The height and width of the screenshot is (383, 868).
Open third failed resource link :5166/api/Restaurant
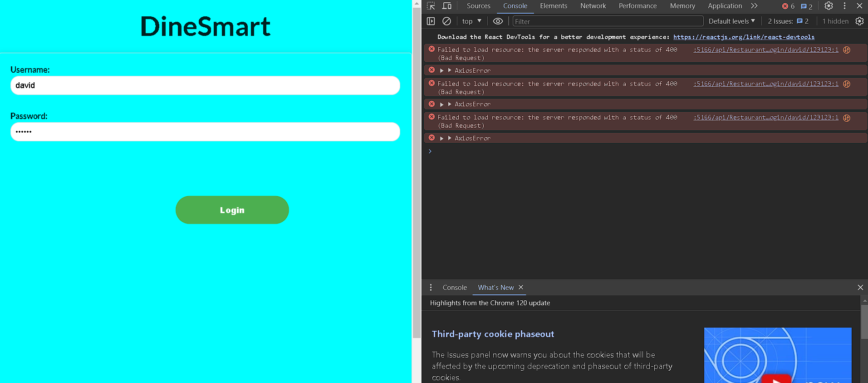tap(766, 117)
